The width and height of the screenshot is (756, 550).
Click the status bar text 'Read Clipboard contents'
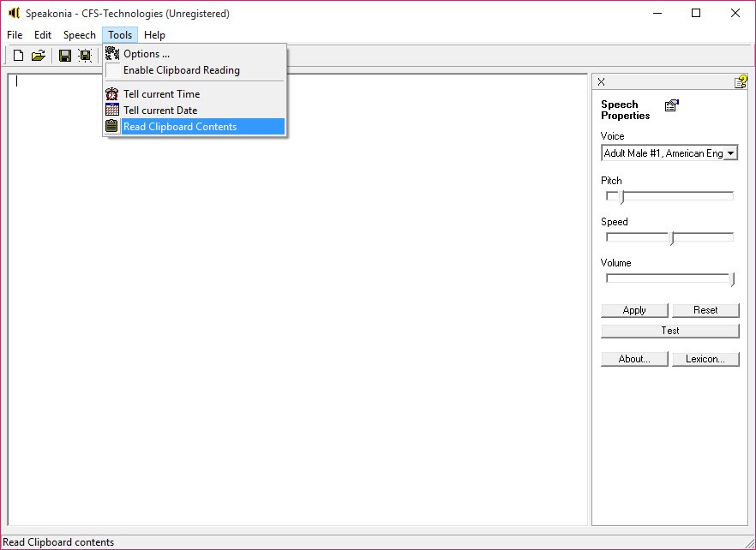(x=58, y=542)
